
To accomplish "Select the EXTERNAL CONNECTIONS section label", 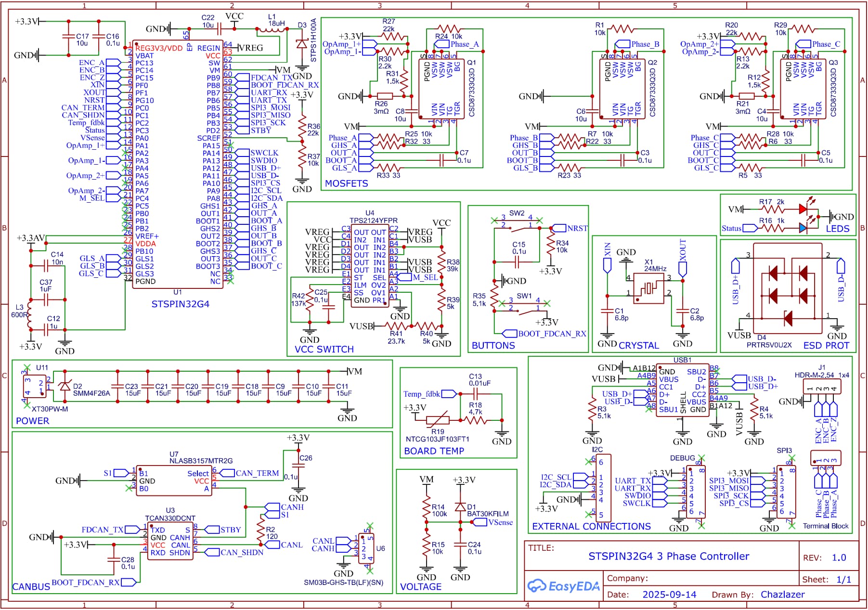I will pos(591,526).
